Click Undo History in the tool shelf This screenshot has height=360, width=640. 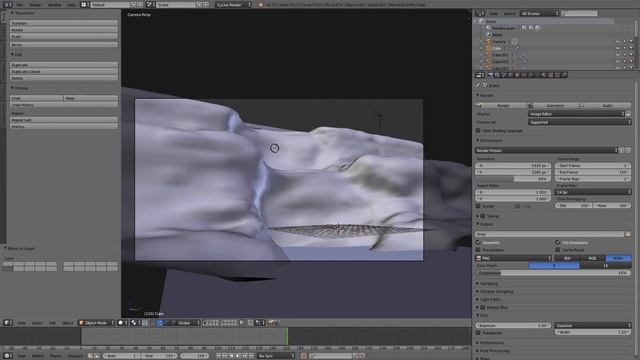click(x=64, y=105)
